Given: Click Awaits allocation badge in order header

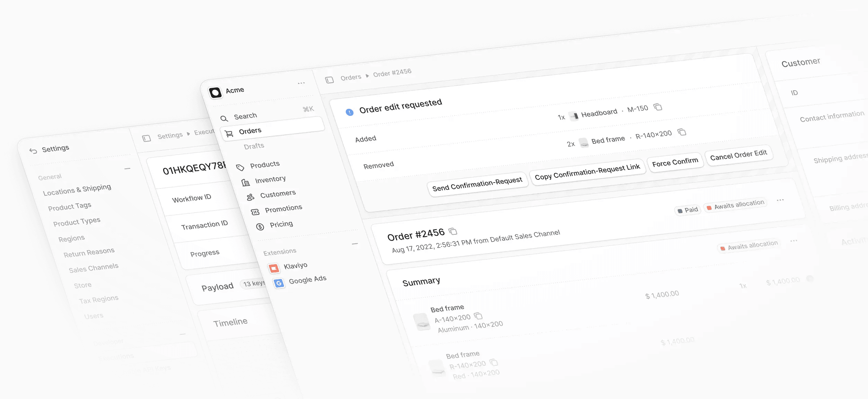Looking at the screenshot, I should click(736, 205).
